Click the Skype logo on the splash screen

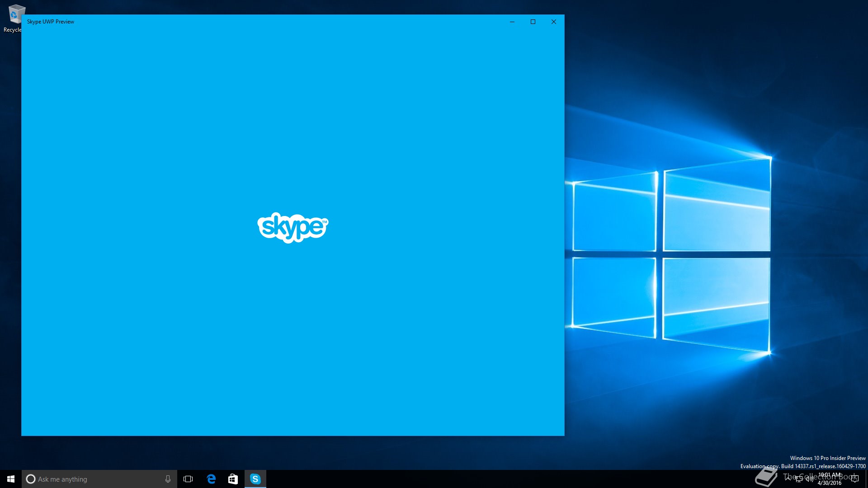[x=293, y=228]
